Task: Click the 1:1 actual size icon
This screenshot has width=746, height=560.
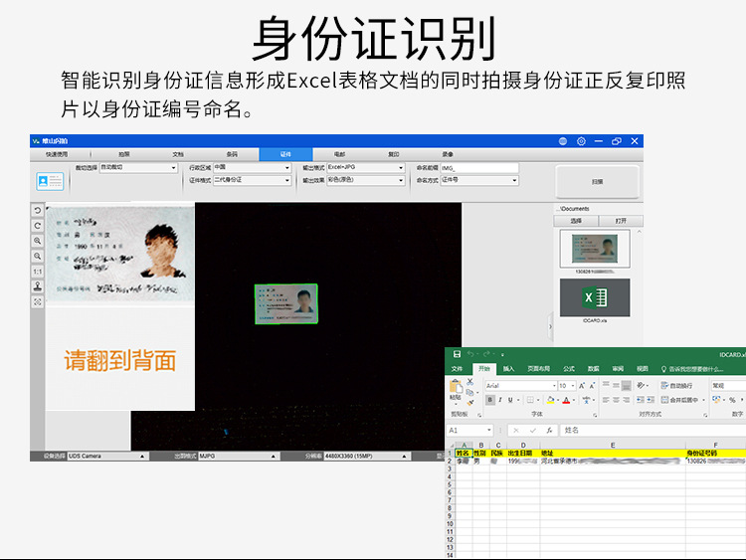Action: tap(38, 272)
